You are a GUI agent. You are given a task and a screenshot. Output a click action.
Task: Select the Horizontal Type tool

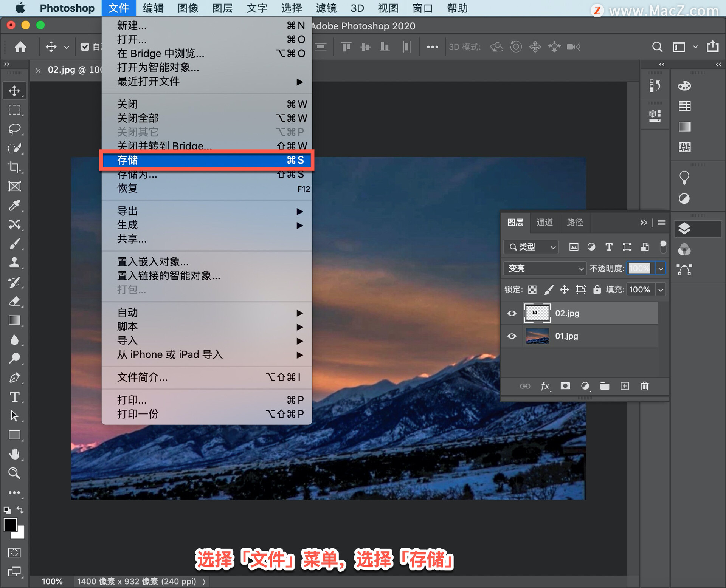pyautogui.click(x=14, y=397)
